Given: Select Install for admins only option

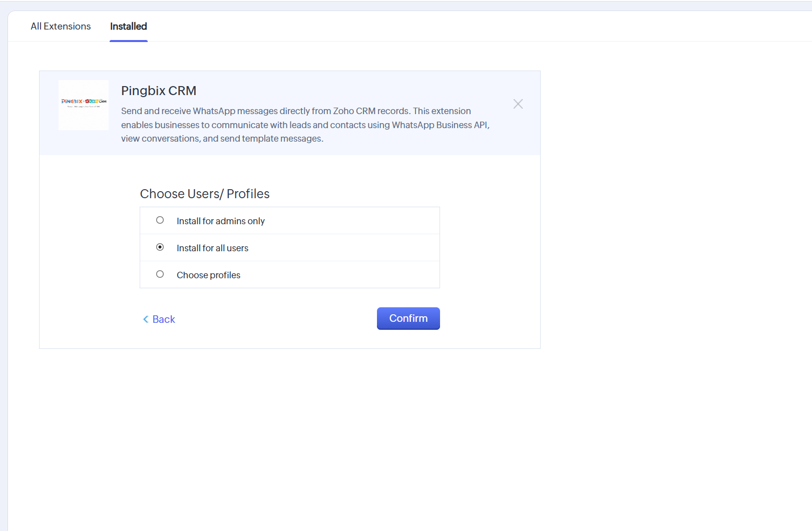Looking at the screenshot, I should pyautogui.click(x=220, y=220).
